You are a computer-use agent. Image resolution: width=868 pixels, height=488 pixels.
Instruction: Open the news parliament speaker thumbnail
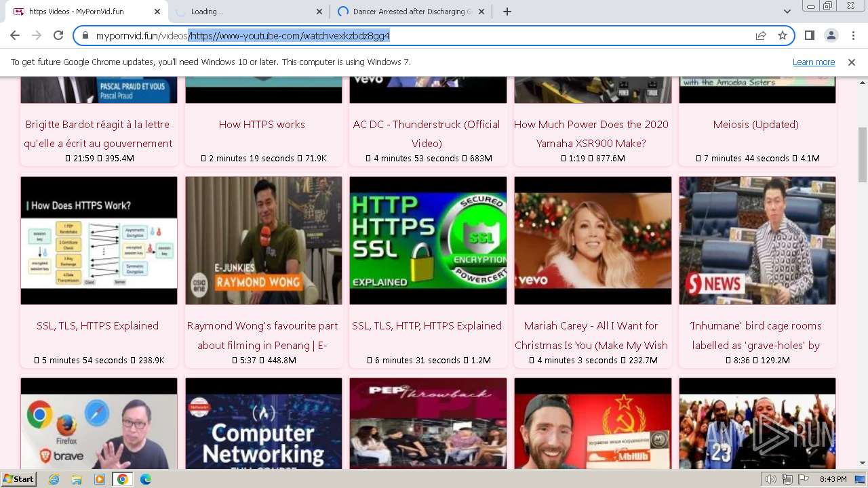757,241
